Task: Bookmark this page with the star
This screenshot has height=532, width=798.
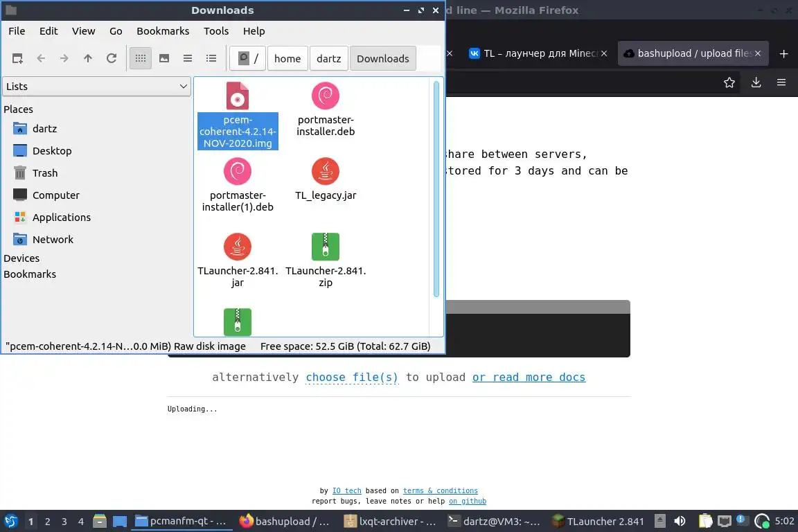Action: (x=729, y=82)
